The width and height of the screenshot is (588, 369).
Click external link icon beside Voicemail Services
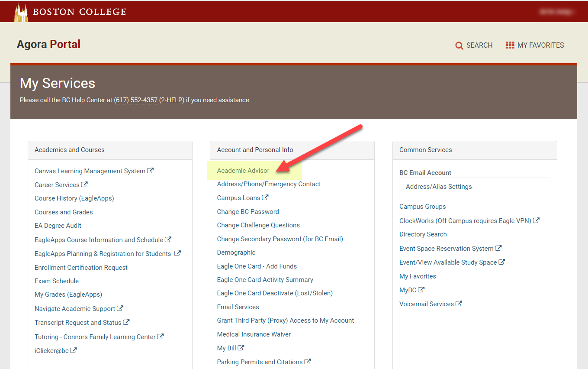point(459,304)
